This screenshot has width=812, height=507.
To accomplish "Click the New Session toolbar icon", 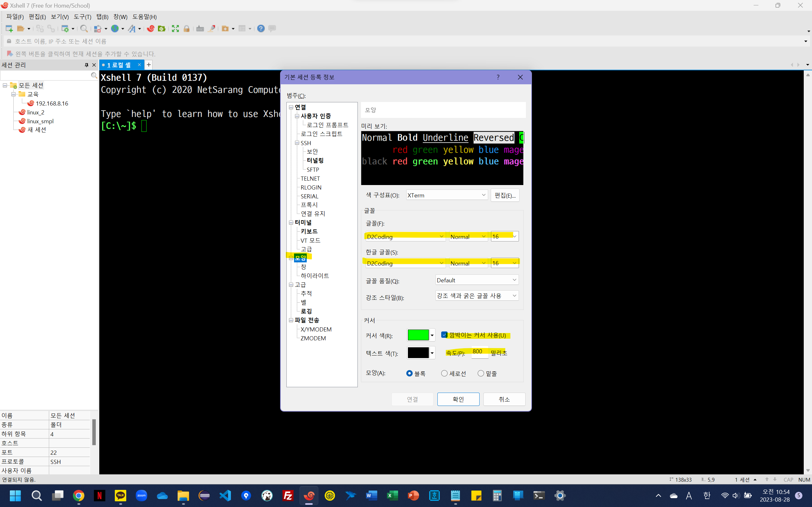I will pyautogui.click(x=9, y=29).
